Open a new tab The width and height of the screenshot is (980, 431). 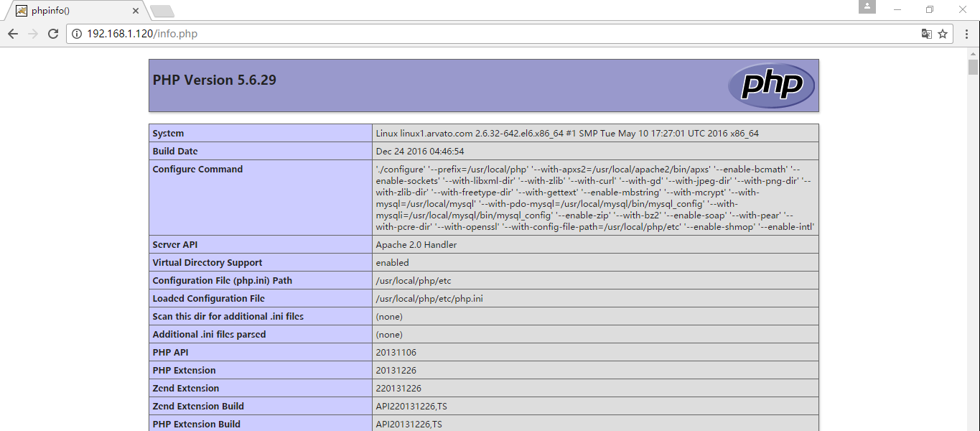[162, 11]
